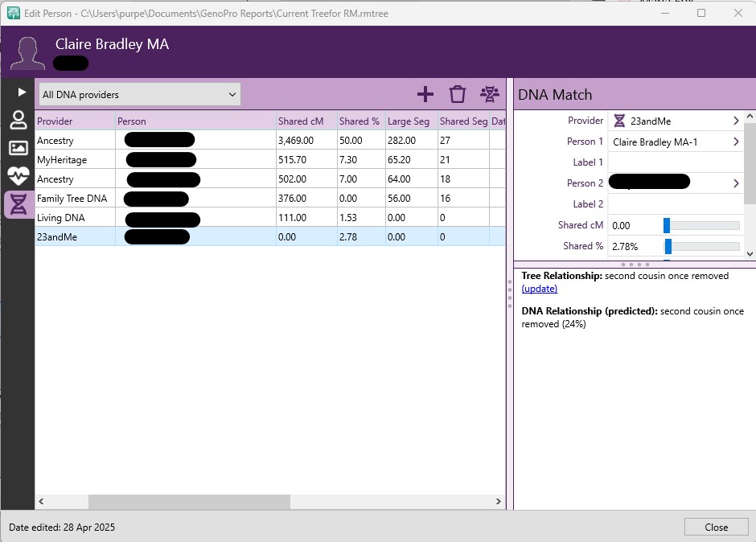The height and width of the screenshot is (542, 756).
Task: Adjust the Shared cM slider
Action: point(701,225)
